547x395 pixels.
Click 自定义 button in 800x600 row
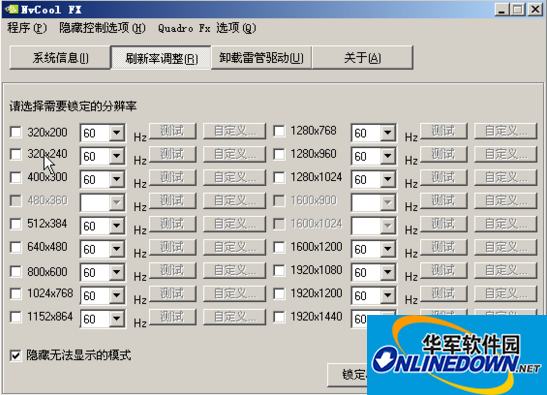pyautogui.click(x=234, y=270)
